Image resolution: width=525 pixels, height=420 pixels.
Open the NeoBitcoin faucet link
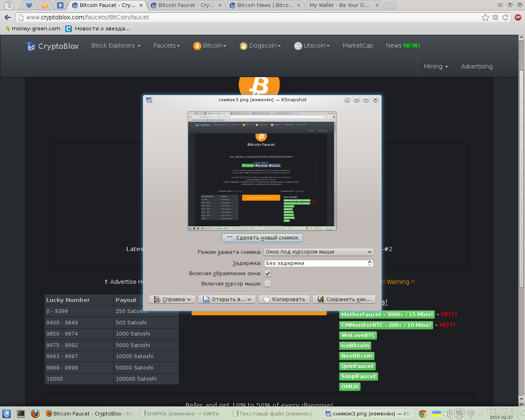[x=357, y=356]
